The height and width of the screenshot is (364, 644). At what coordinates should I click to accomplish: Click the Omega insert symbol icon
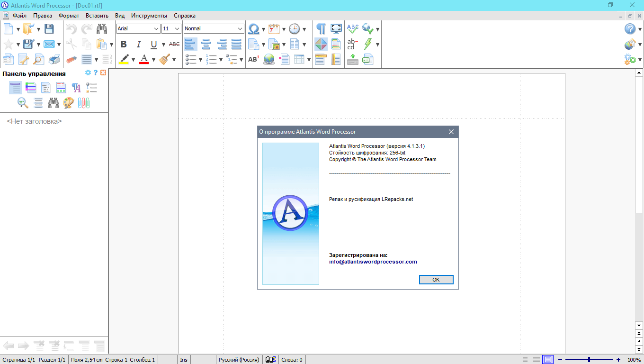254,29
